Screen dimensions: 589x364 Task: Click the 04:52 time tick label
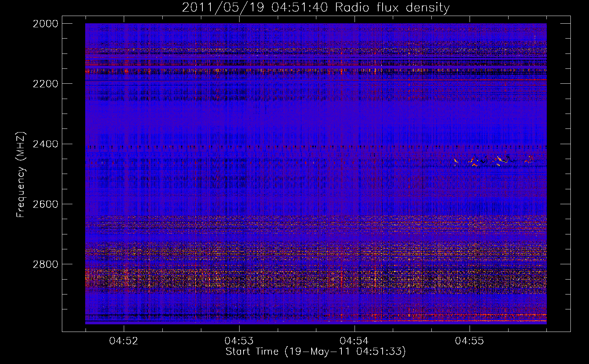point(124,341)
